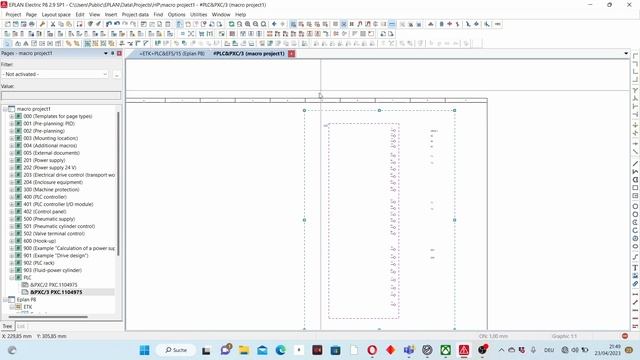Open the Insert menu
This screenshot has width=640, height=360.
111,14
